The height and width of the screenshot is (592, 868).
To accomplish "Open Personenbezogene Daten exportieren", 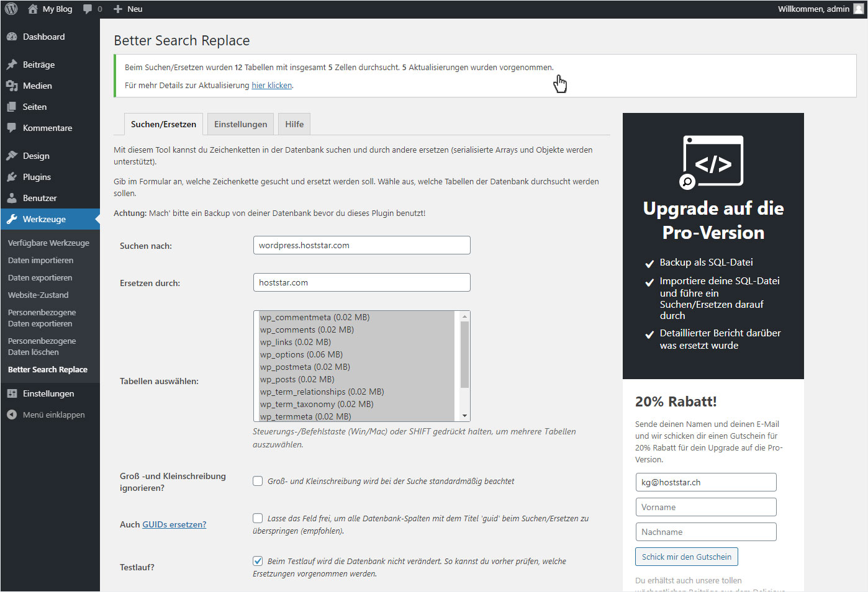I will tap(42, 318).
